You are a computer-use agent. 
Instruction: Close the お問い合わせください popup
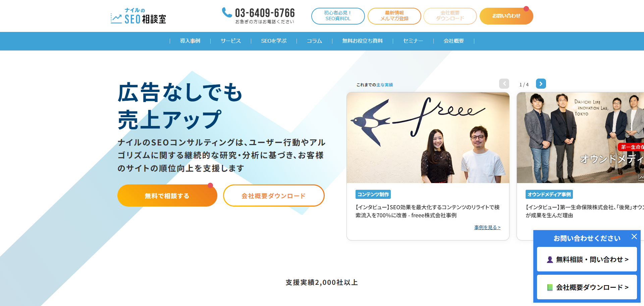coord(634,236)
